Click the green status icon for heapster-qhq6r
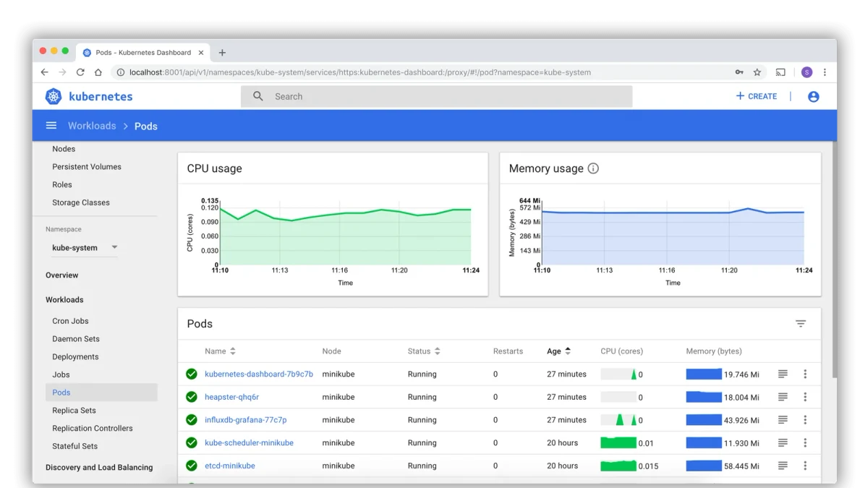Screen dimensions: 868x488 pos(192,397)
